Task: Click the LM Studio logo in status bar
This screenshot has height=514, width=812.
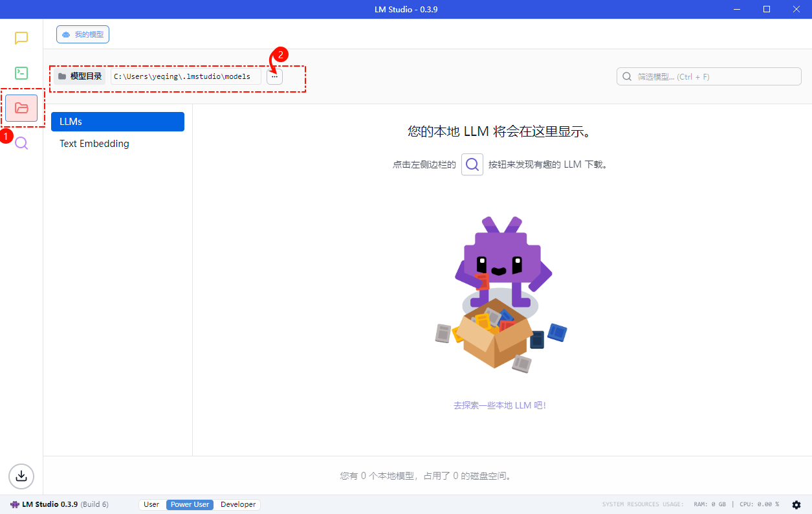Action: tap(15, 504)
